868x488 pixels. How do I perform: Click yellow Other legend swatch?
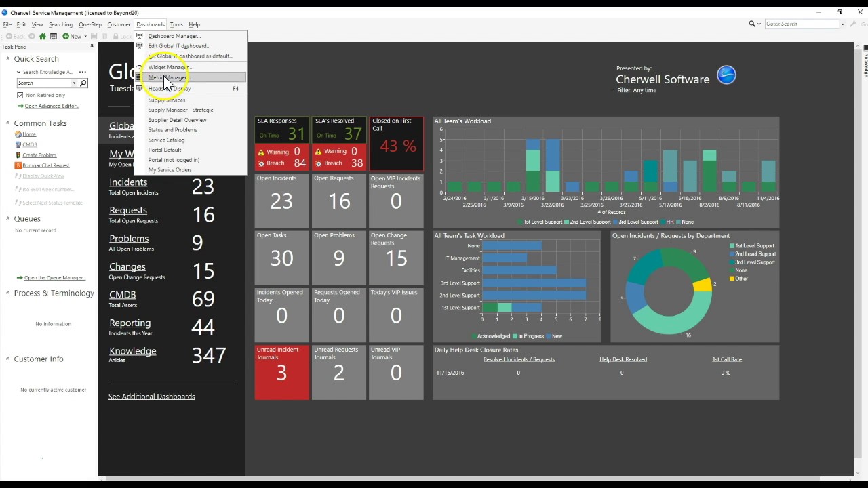pyautogui.click(x=732, y=279)
